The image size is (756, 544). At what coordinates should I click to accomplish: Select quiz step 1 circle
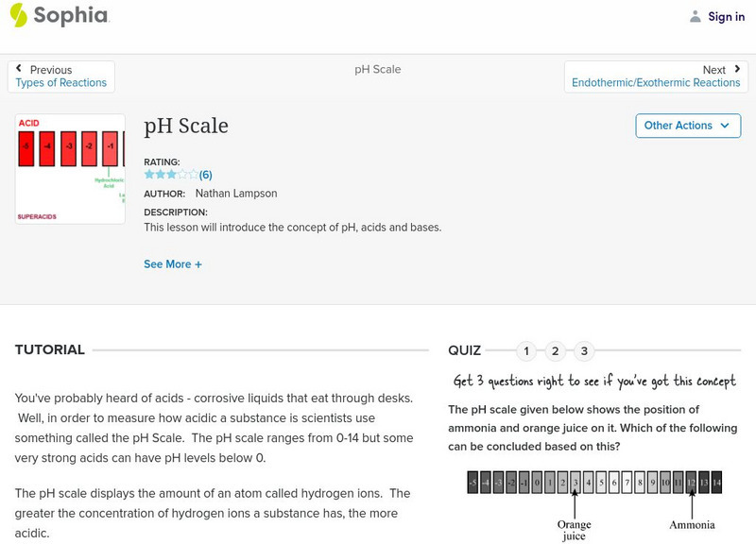[x=527, y=350]
